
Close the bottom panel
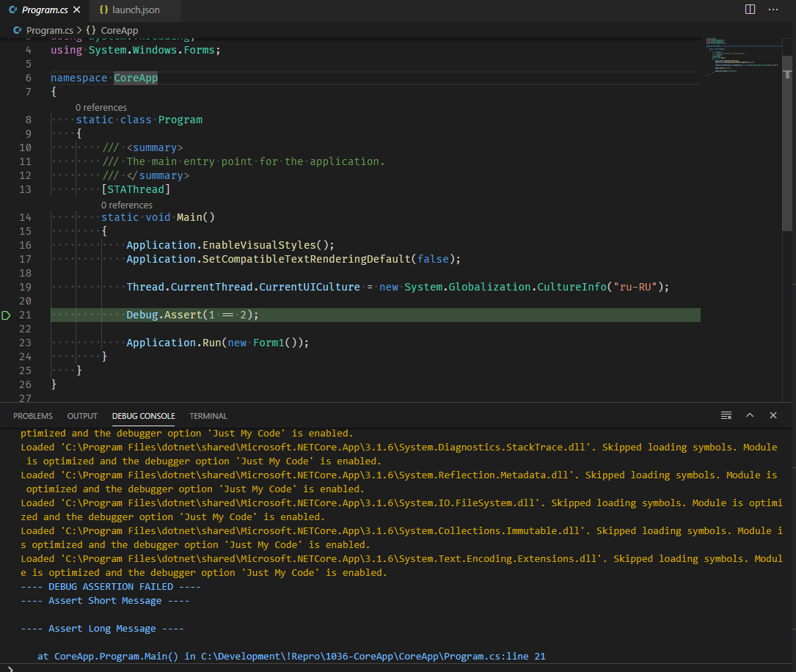[773, 415]
